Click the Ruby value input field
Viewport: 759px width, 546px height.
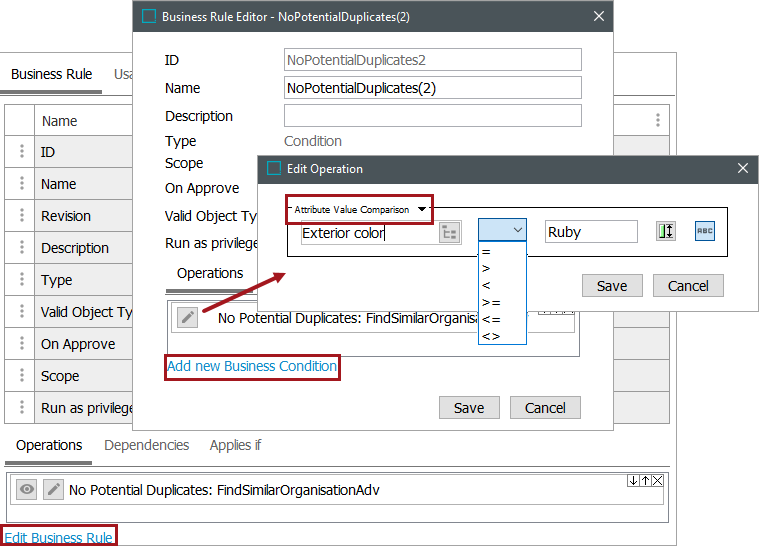point(591,232)
